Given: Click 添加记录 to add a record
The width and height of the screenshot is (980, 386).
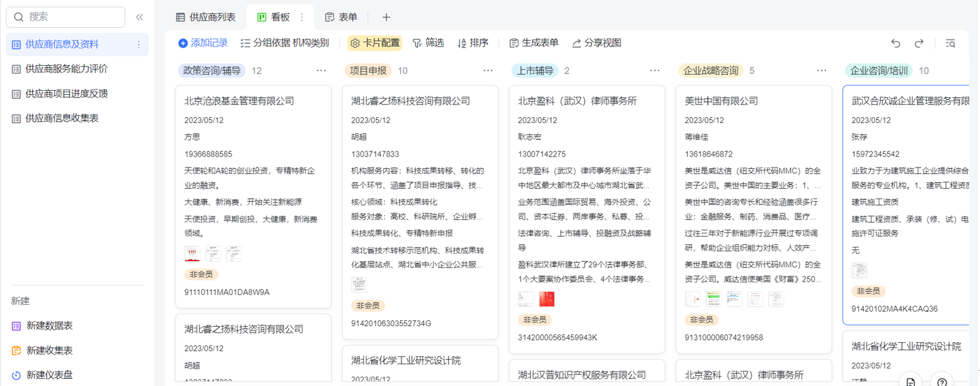Looking at the screenshot, I should [x=203, y=43].
